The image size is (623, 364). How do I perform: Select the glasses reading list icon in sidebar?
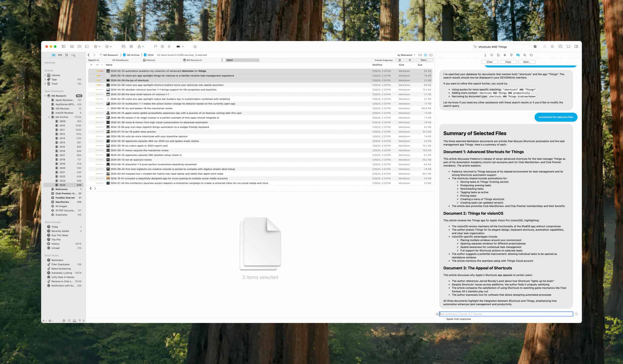coord(60,55)
